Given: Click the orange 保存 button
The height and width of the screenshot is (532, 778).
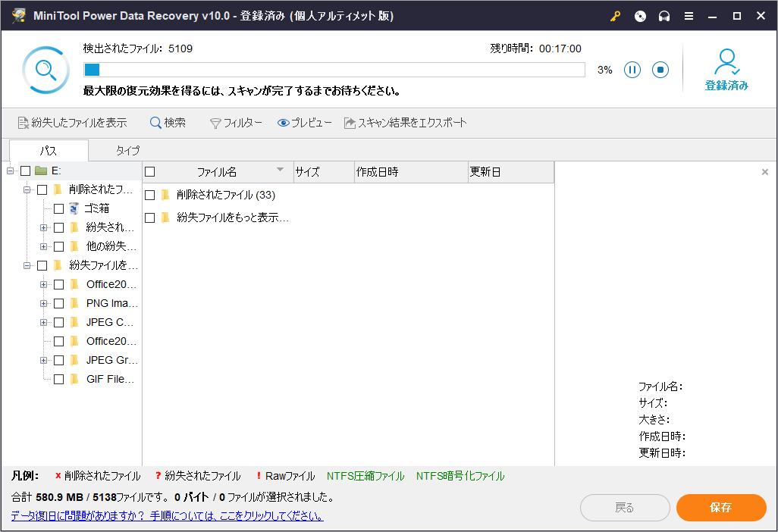Looking at the screenshot, I should point(721,508).
